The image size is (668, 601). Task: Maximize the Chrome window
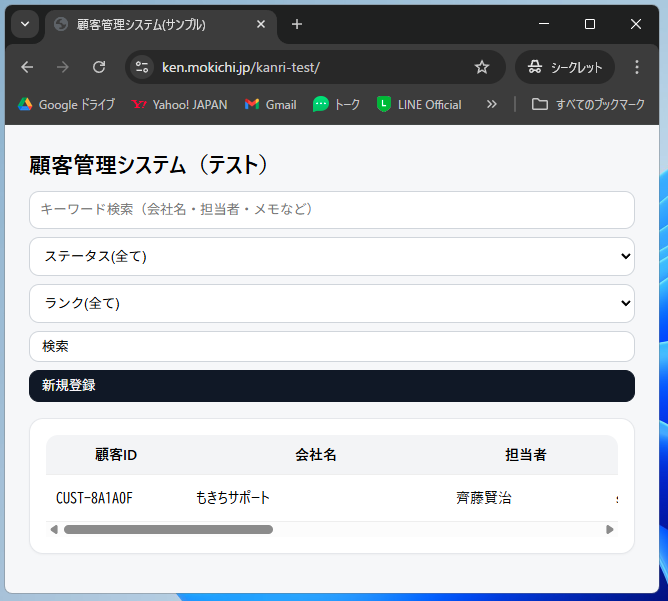click(590, 24)
